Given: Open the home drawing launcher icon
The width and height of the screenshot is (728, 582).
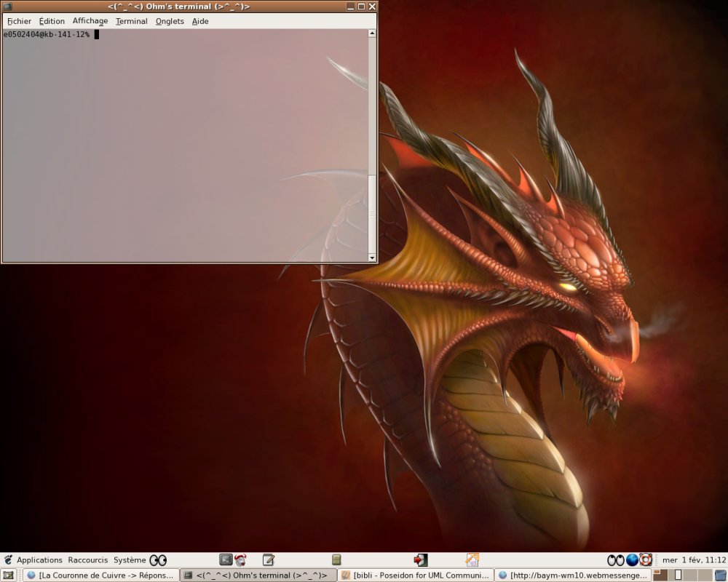Looking at the screenshot, I should click(x=472, y=560).
